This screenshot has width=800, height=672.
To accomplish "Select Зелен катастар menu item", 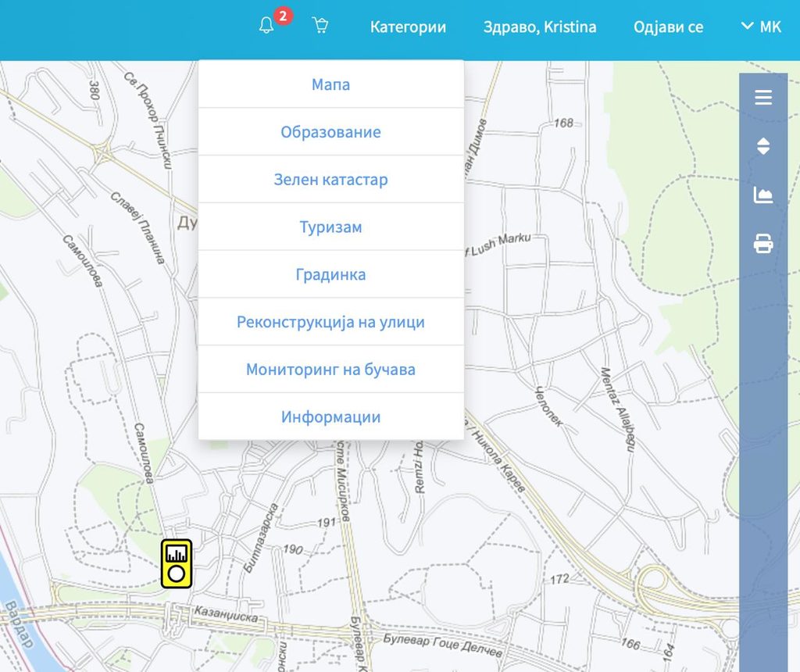I will coord(331,179).
